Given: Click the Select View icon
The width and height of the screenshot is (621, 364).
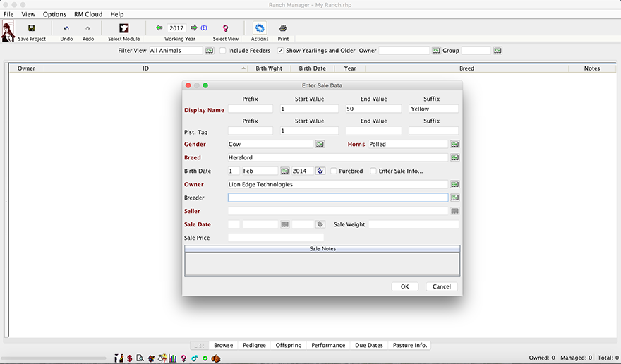Looking at the screenshot, I should pos(225,28).
